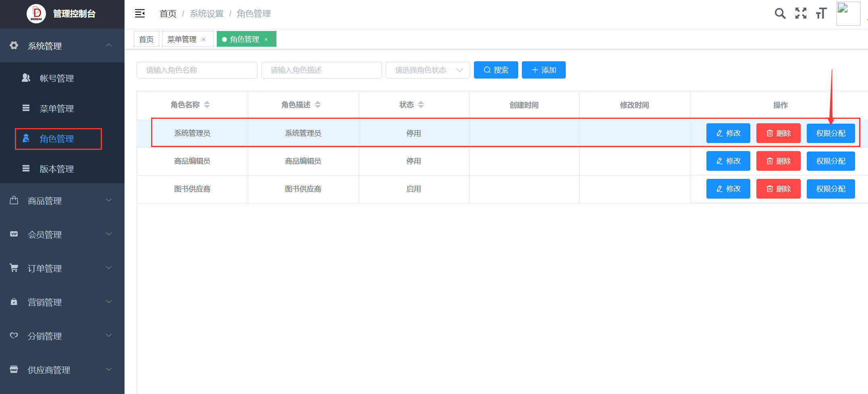
Task: Open 系统设置 from the breadcrumb
Action: pyautogui.click(x=206, y=13)
